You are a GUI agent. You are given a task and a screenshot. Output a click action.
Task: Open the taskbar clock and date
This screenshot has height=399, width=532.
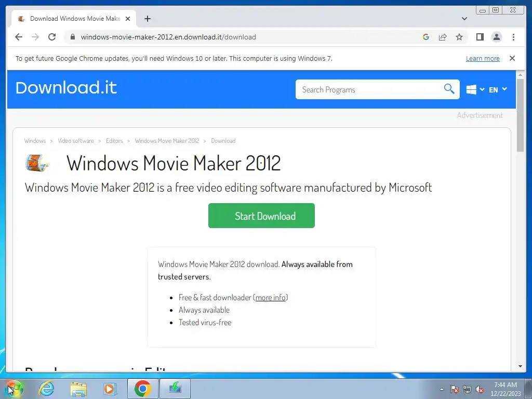[x=506, y=389]
